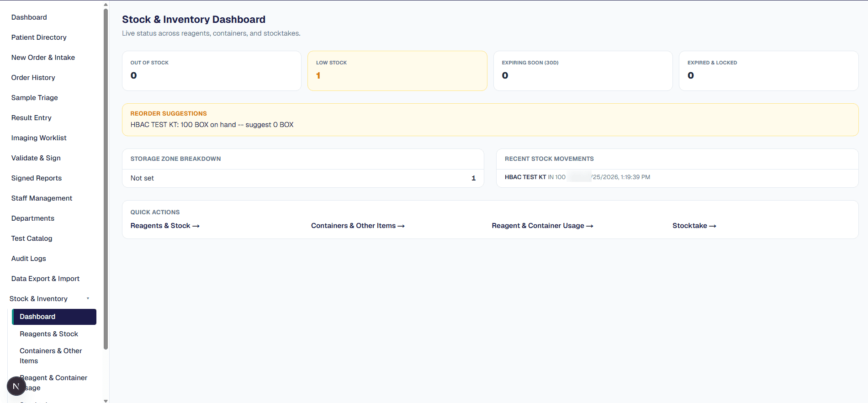Open the Low Stock card
The width and height of the screenshot is (868, 403).
pyautogui.click(x=397, y=71)
